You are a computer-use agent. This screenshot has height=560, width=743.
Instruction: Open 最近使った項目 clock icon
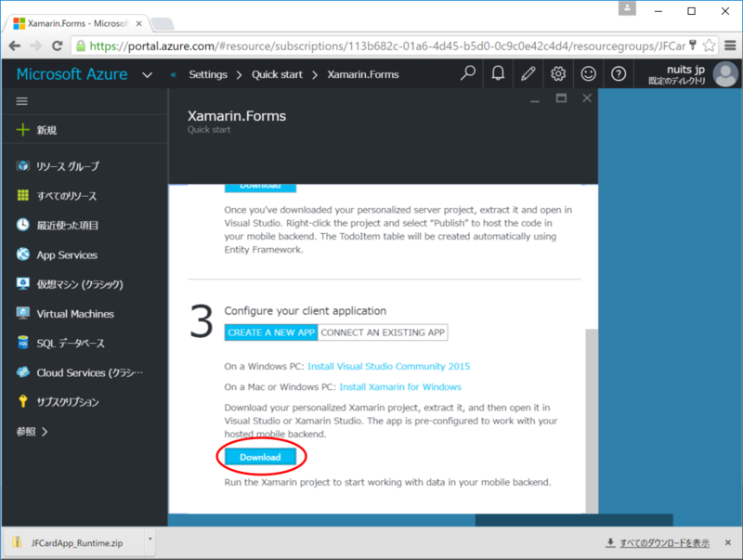(x=22, y=225)
